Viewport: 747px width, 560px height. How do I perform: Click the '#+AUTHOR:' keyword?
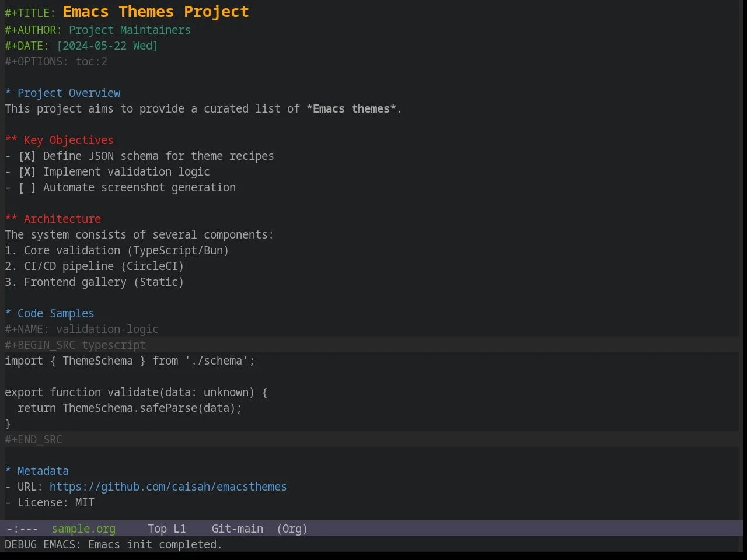[x=33, y=30]
